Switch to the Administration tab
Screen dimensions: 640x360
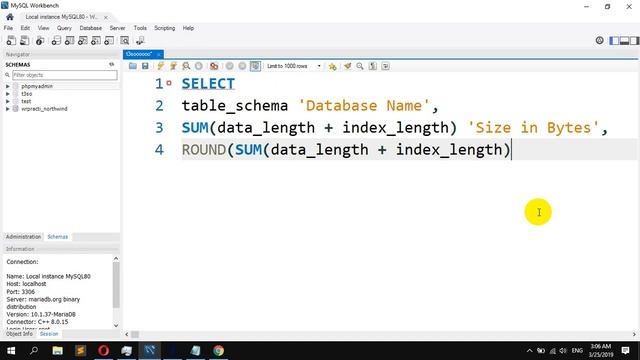(23, 237)
